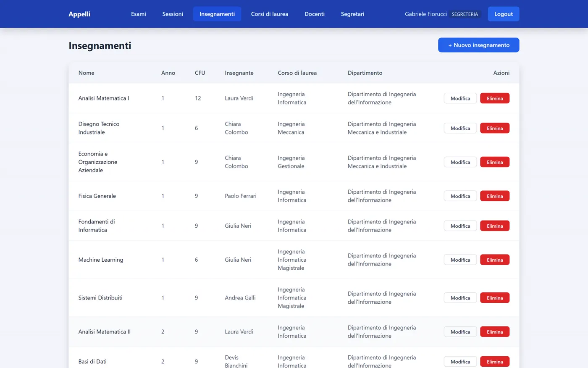Click the CFU column header
This screenshot has height=368, width=588.
point(200,73)
